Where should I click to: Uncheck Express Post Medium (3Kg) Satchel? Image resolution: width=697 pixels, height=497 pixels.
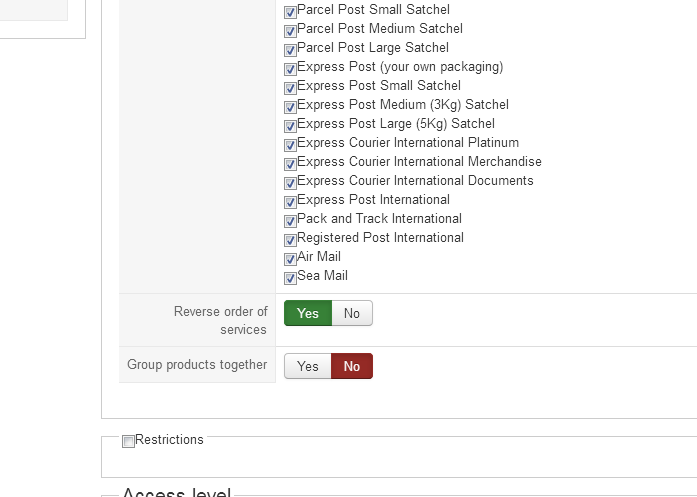pyautogui.click(x=290, y=107)
